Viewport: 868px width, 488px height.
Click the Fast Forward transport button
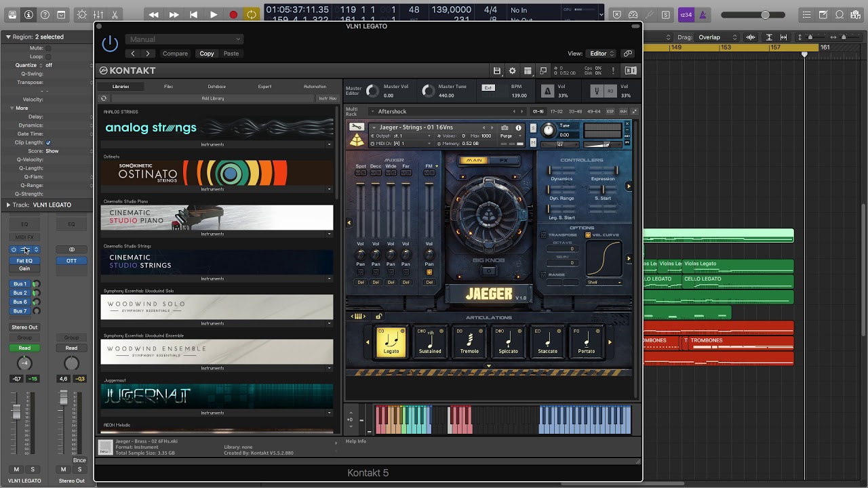point(174,14)
